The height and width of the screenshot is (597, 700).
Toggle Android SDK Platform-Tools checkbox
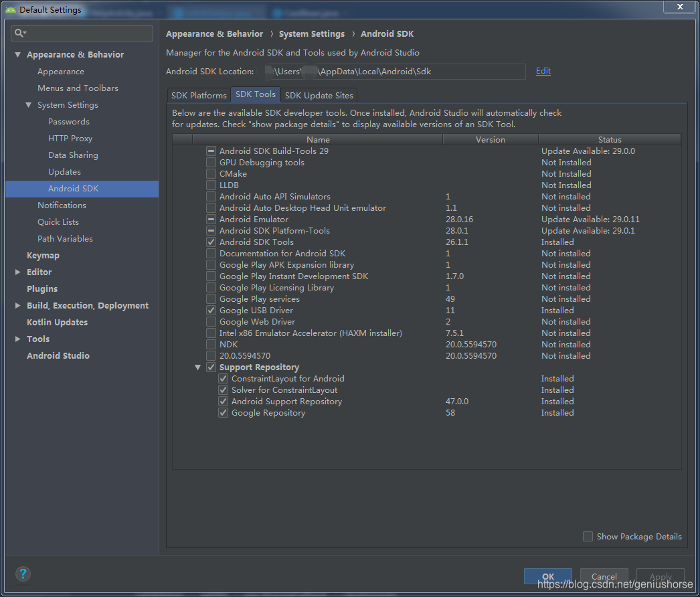tap(211, 230)
